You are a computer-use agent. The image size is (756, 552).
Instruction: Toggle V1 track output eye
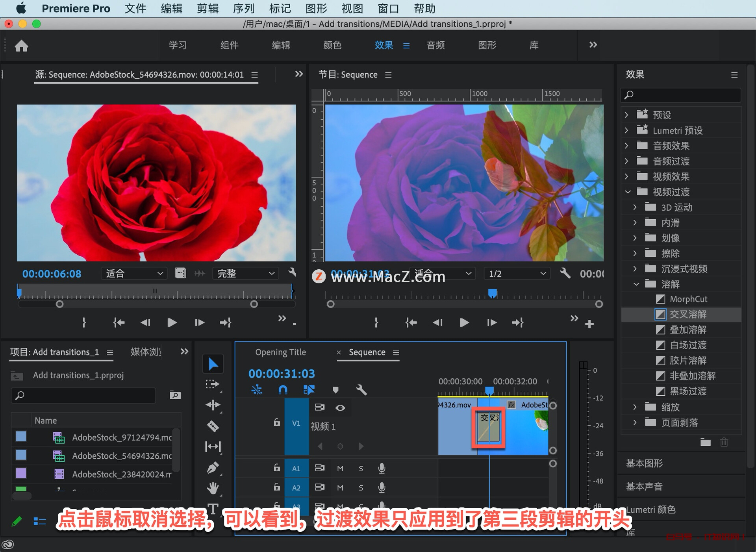pyautogui.click(x=340, y=408)
